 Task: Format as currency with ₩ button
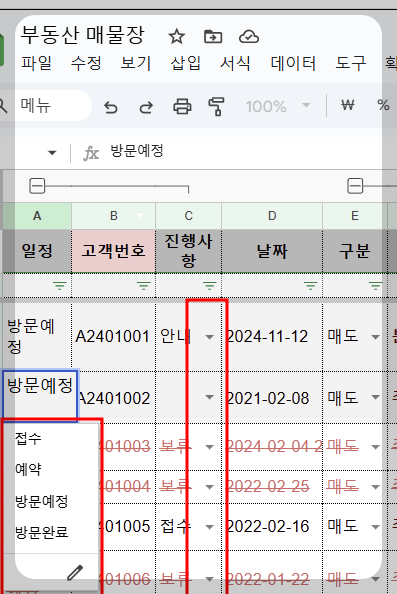click(x=348, y=105)
